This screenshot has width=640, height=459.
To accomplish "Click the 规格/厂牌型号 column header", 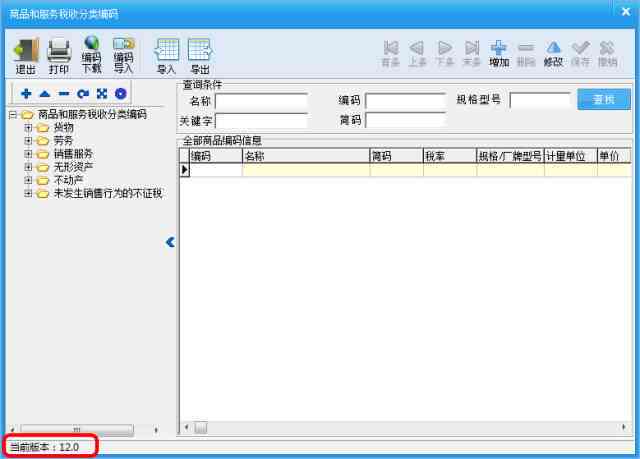I will pos(510,156).
